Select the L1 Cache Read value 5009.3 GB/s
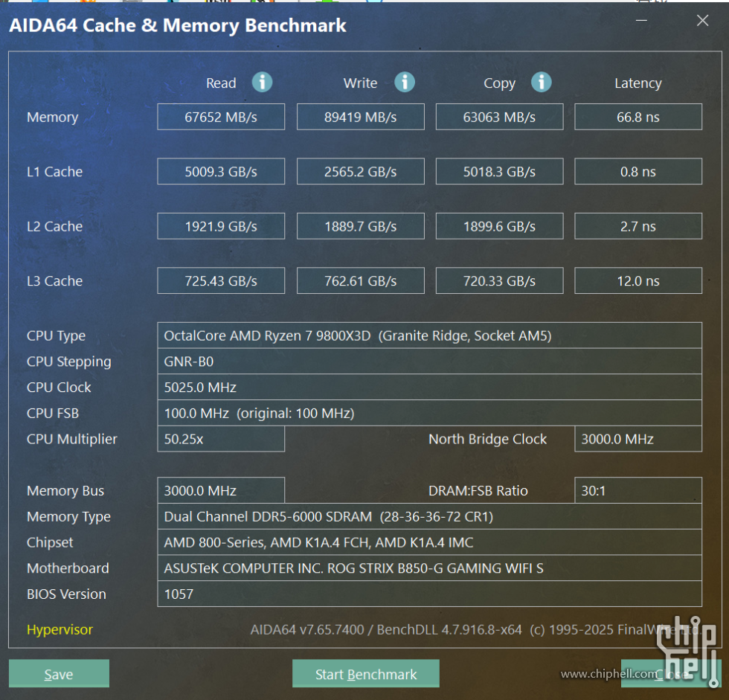 point(221,172)
